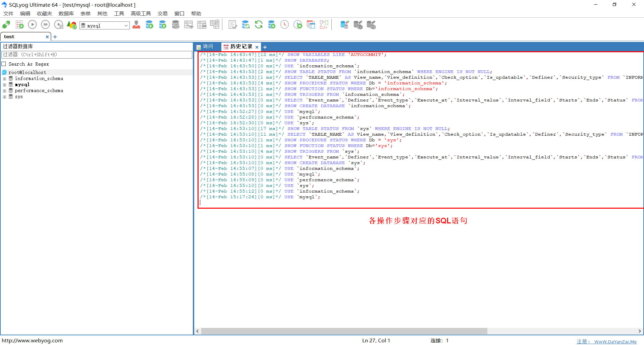This screenshot has width=644, height=345.
Task: Click the gray database restore icon
Action: (x=371, y=25)
